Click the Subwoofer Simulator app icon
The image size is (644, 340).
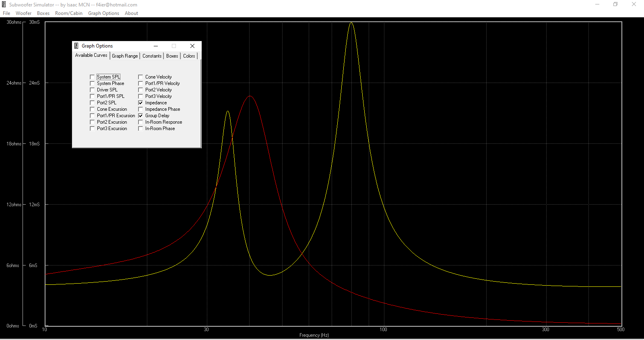point(4,5)
